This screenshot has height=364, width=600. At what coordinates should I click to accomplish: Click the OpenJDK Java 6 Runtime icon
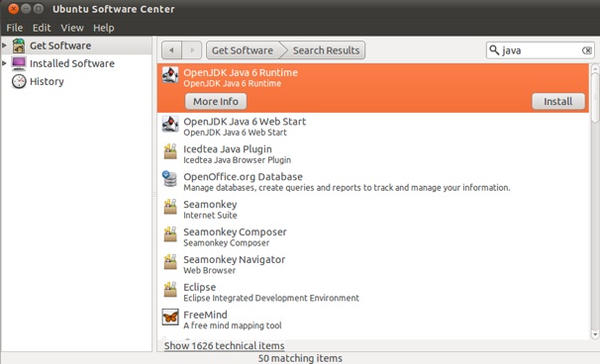(x=170, y=75)
